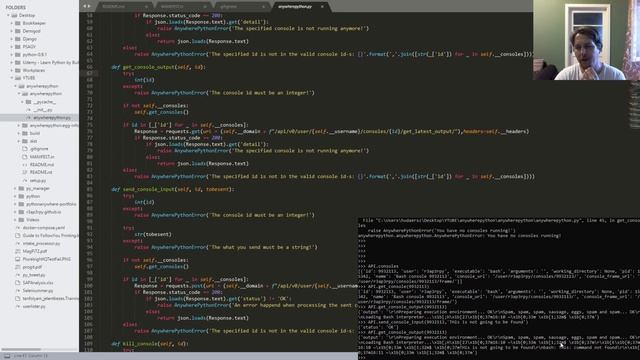640x360 pixels.
Task: Click the python-0.9.1 folder label
Action: (35, 54)
